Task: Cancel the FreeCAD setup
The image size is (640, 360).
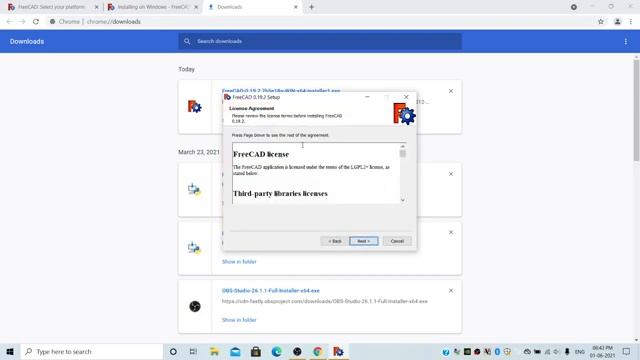Action: 397,241
